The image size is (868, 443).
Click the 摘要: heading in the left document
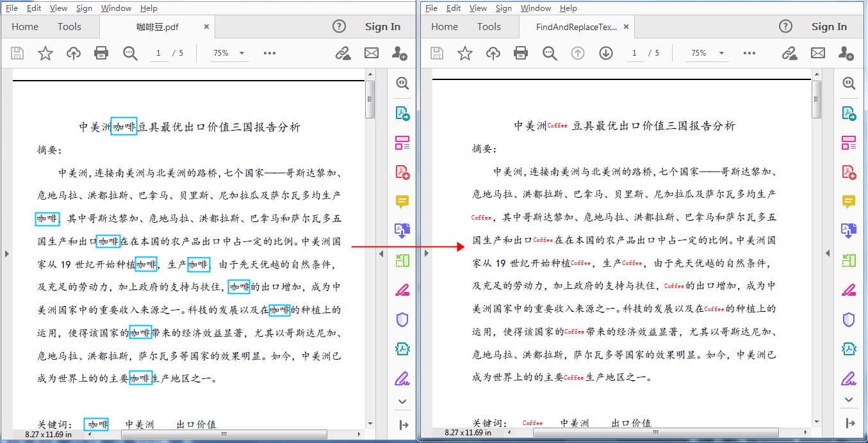click(x=49, y=150)
